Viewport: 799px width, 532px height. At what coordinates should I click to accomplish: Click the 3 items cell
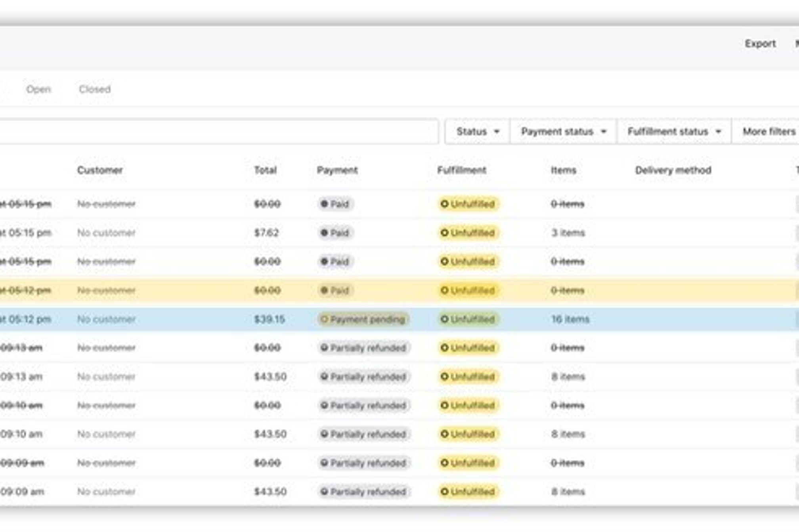[568, 233]
